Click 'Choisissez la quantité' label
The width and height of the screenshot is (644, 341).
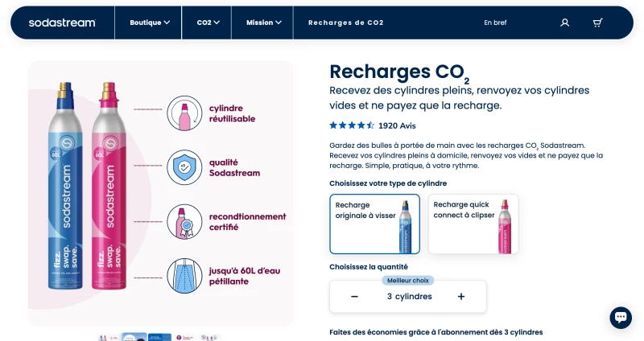point(369,267)
